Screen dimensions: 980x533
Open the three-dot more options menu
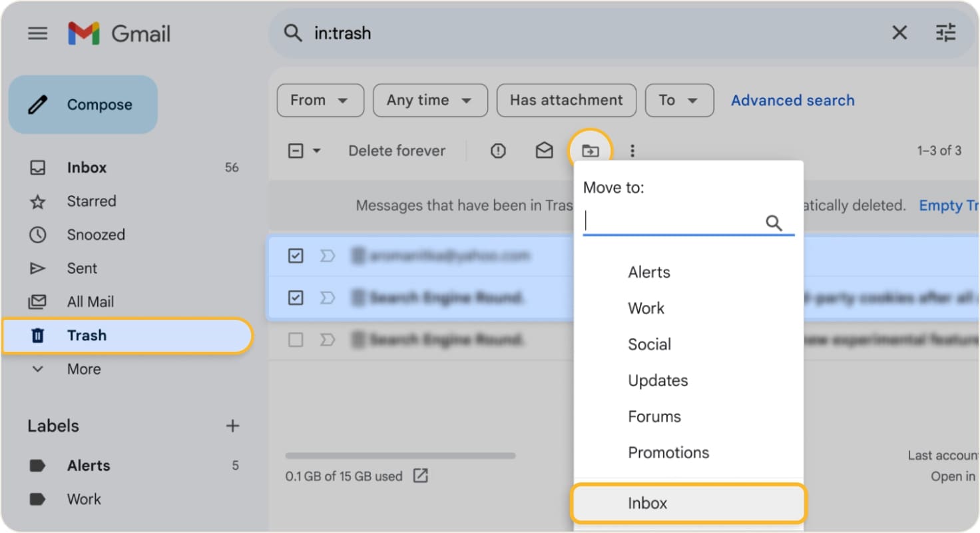tap(632, 151)
